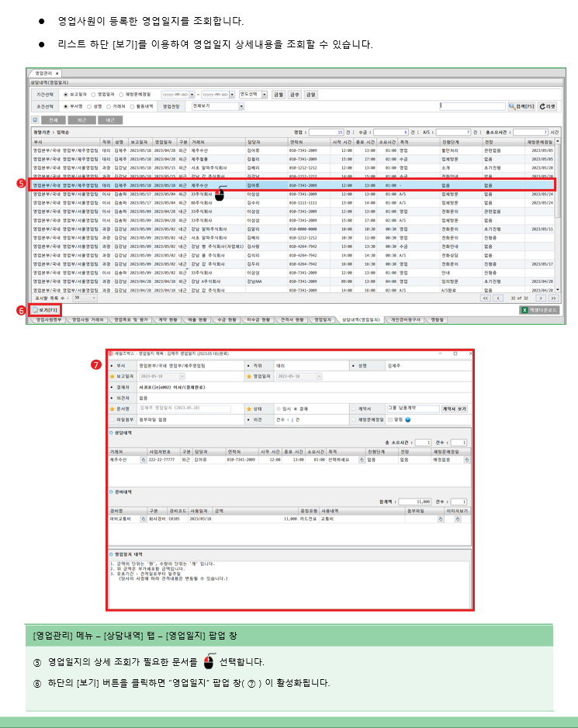Click the refresh icon beside 전체 button
The image size is (578, 728).
pyautogui.click(x=36, y=120)
